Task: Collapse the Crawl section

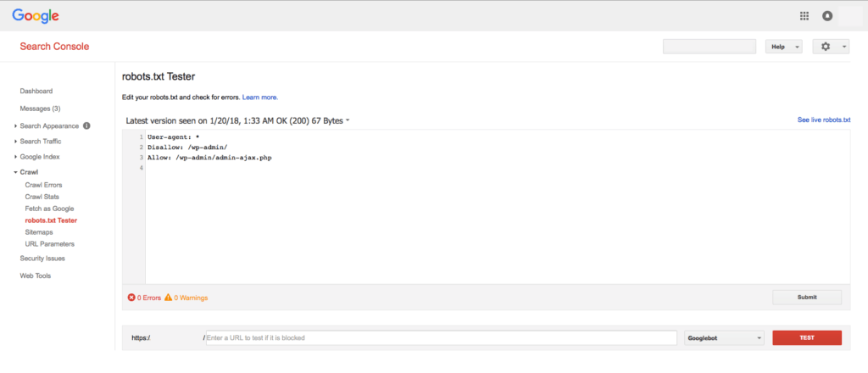Action: coord(15,173)
